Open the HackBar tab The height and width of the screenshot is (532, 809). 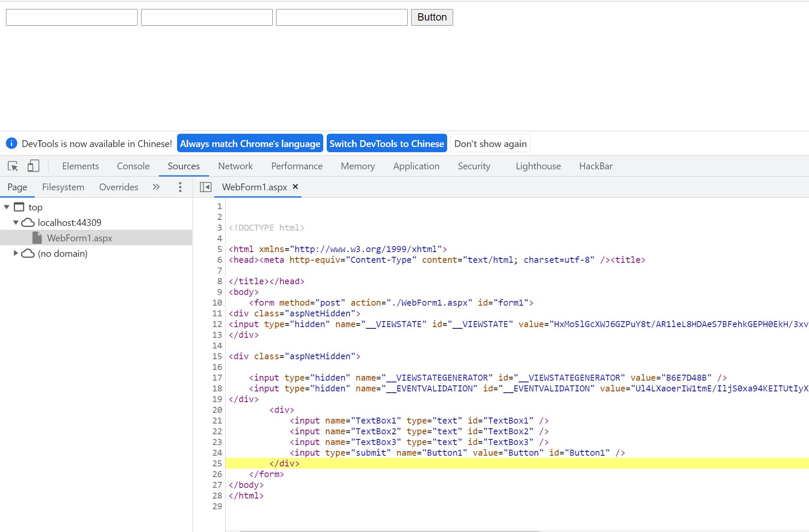[x=595, y=166]
